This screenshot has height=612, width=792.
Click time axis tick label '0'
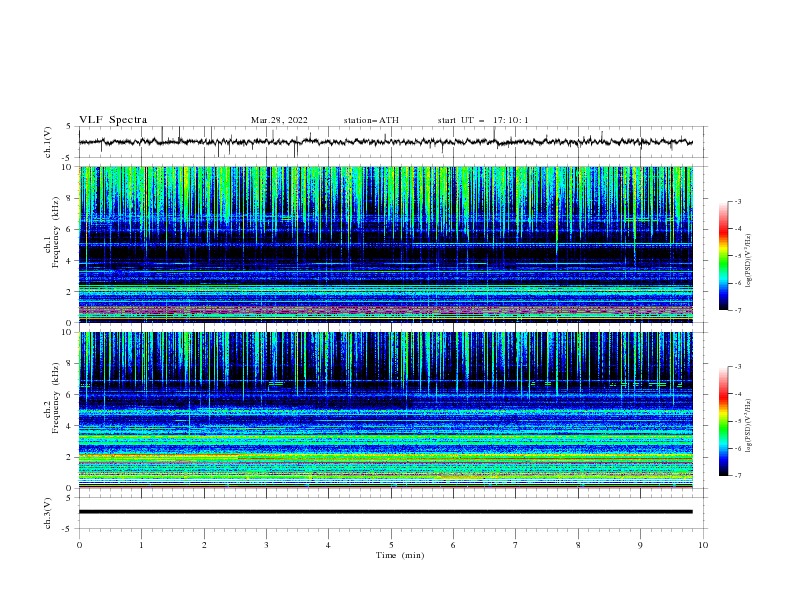pyautogui.click(x=79, y=545)
